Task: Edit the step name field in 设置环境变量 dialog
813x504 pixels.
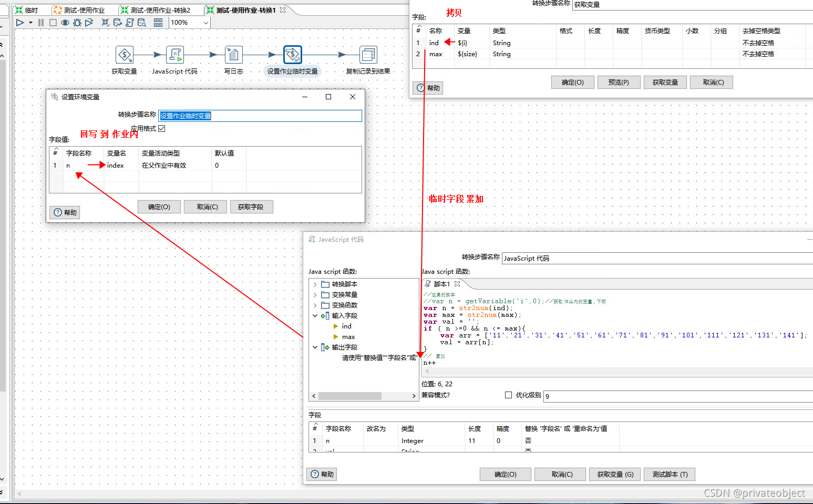Action: [260, 116]
